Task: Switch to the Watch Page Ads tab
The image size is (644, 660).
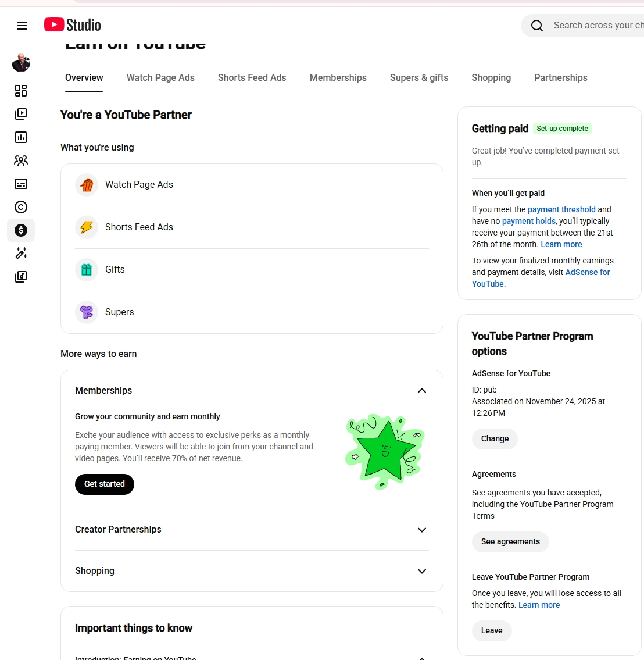Action: click(x=160, y=78)
